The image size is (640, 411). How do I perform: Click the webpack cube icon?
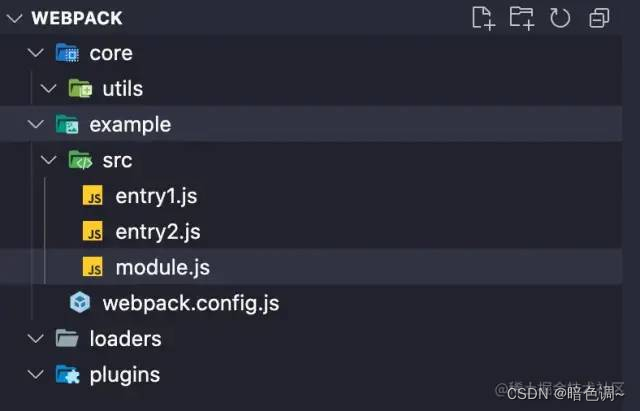click(80, 303)
